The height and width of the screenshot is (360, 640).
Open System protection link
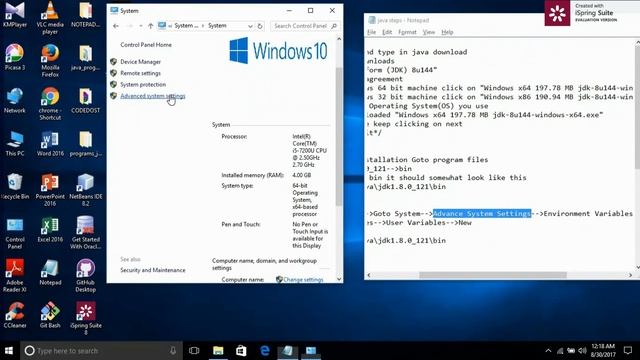point(143,84)
